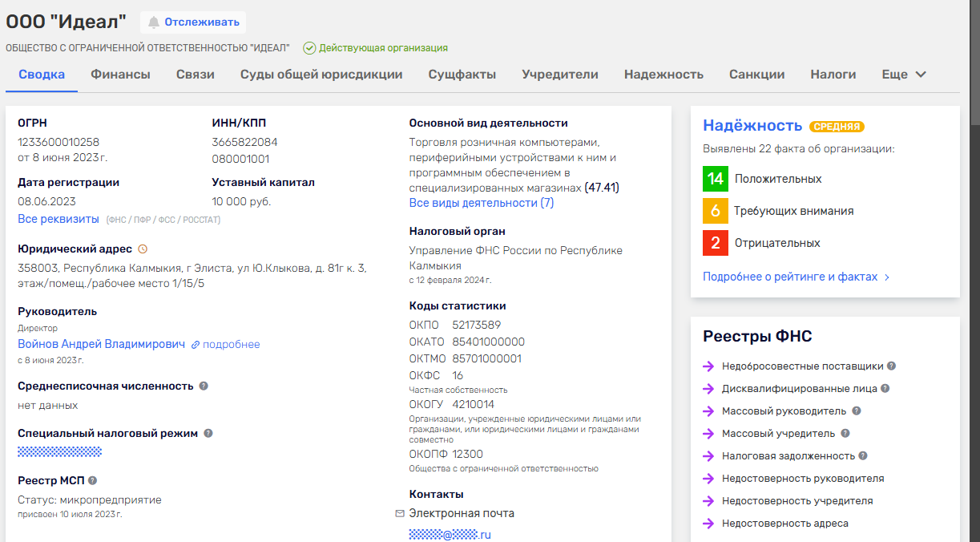Click help icon beside Налоговая задолженность
The width and height of the screenshot is (980, 542).
point(863,456)
